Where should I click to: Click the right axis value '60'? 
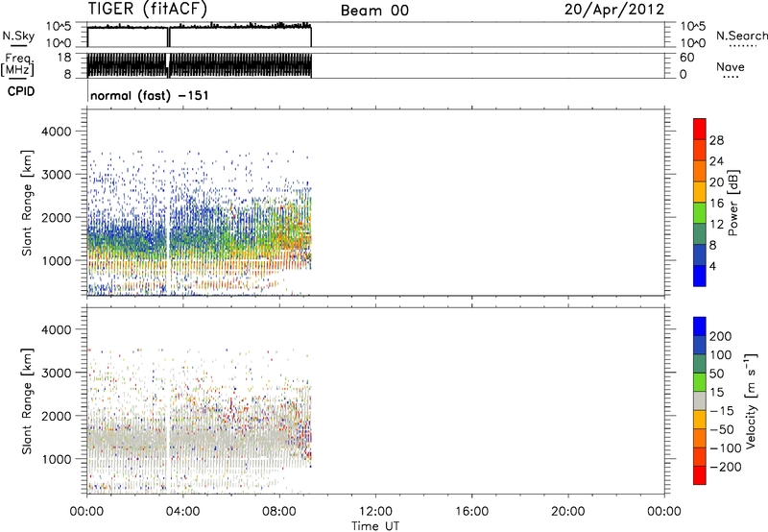click(x=686, y=58)
